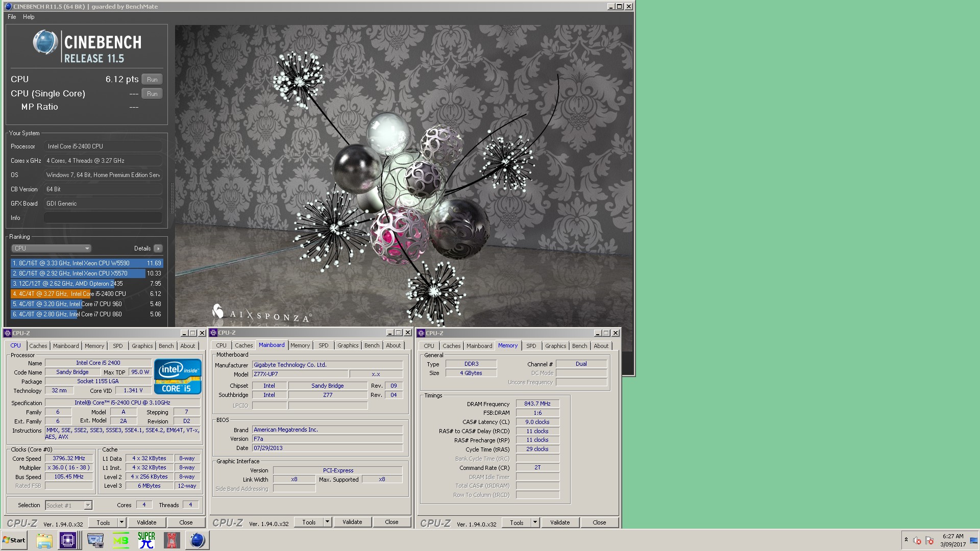Run the CPU Single Core benchmark
Screen dimensions: 980x551
[x=152, y=94]
